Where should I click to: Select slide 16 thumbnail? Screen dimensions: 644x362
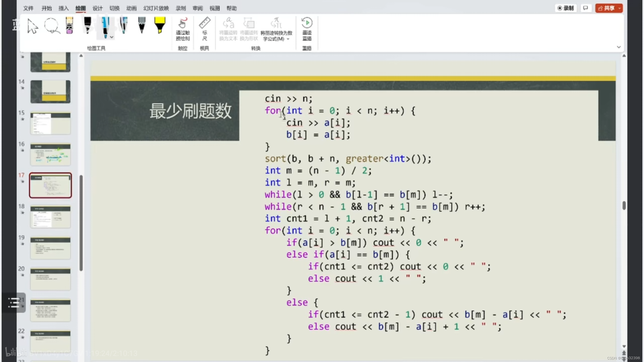(50, 154)
